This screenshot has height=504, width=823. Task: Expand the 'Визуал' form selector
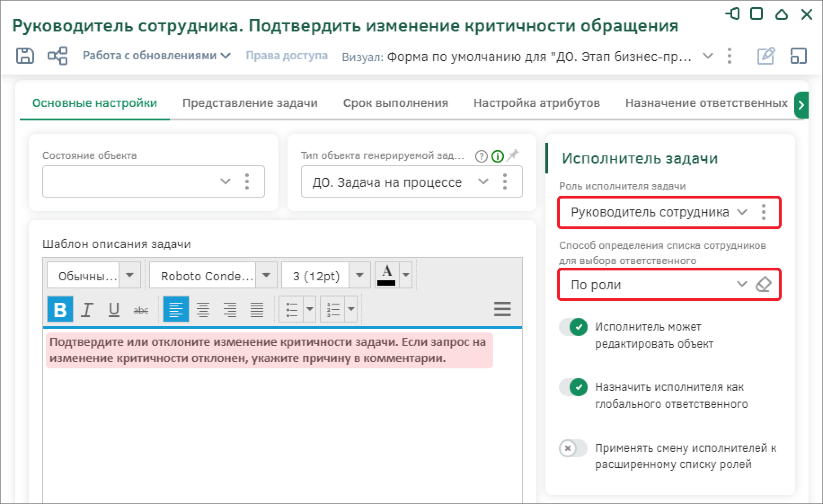pyautogui.click(x=708, y=56)
